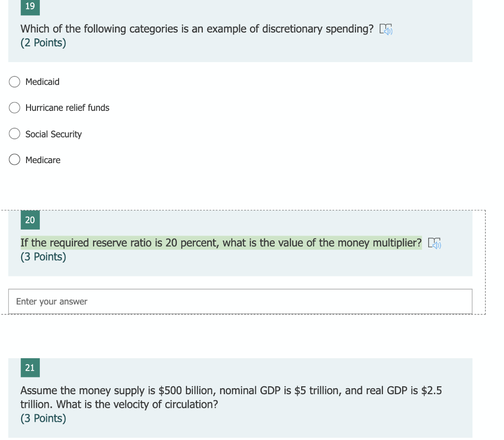
Task: Click the velocity of circulation question text
Action: click(x=231, y=397)
